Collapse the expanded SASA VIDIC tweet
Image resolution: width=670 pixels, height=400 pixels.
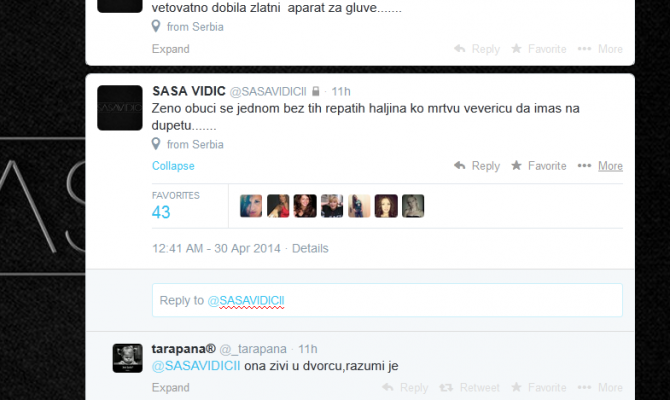tap(173, 166)
